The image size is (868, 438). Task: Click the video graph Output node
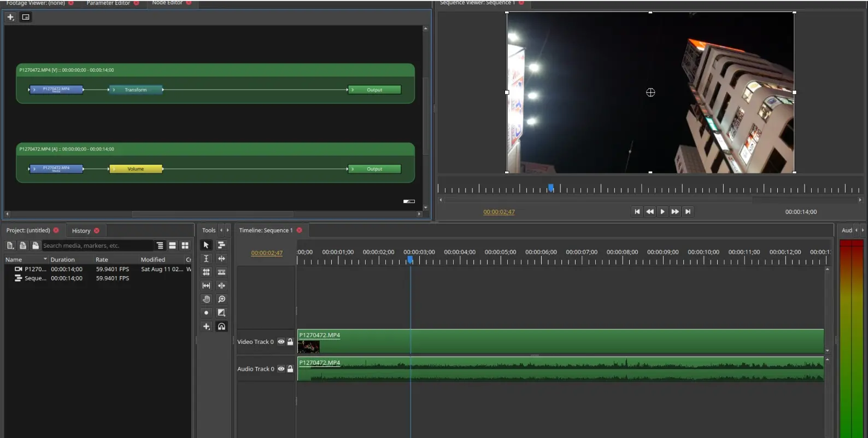[x=374, y=90]
